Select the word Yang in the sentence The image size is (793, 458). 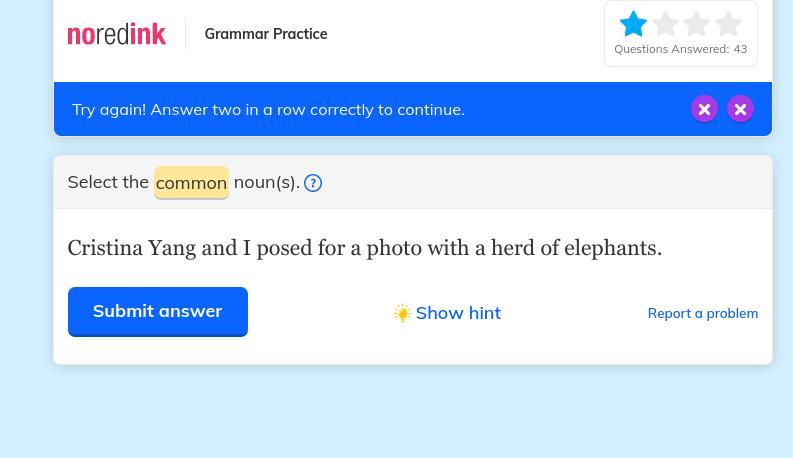(172, 248)
